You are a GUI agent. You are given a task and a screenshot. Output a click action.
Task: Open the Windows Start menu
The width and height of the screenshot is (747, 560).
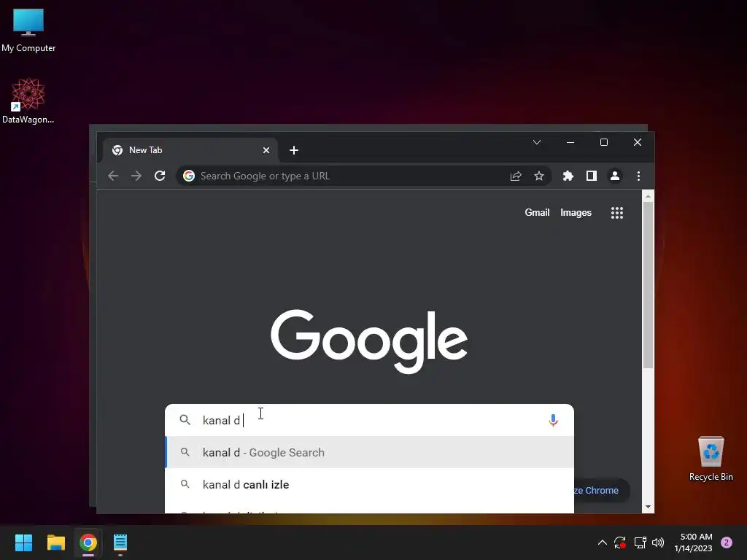pyautogui.click(x=23, y=542)
